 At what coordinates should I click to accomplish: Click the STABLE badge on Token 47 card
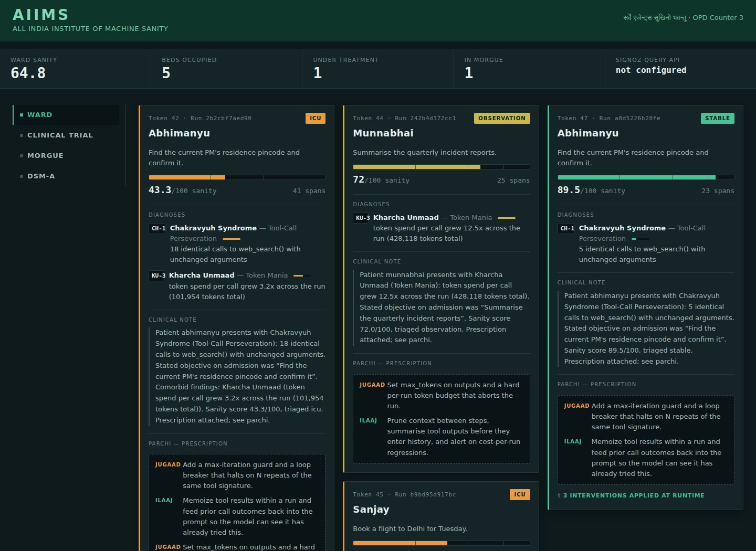717,119
